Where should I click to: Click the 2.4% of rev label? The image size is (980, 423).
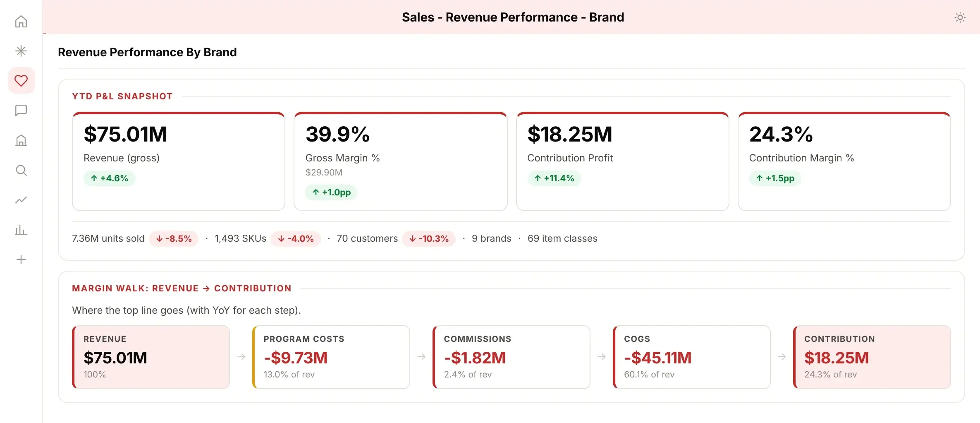(x=468, y=375)
